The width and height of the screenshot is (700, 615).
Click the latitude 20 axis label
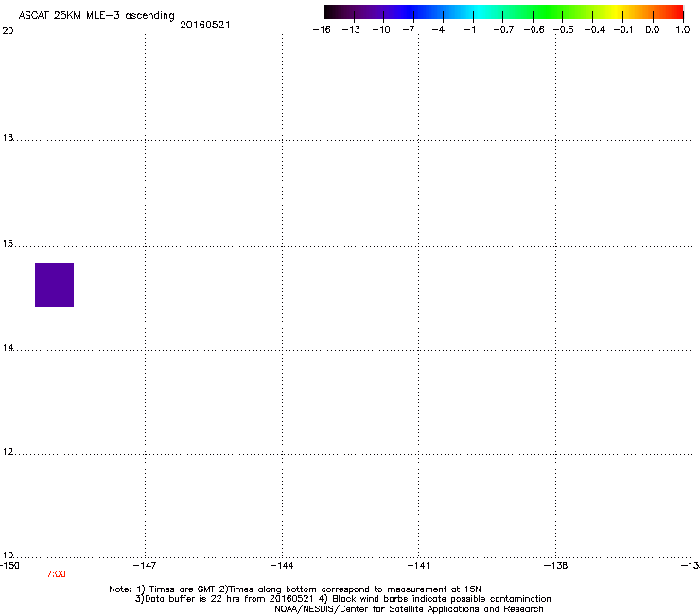(8, 31)
